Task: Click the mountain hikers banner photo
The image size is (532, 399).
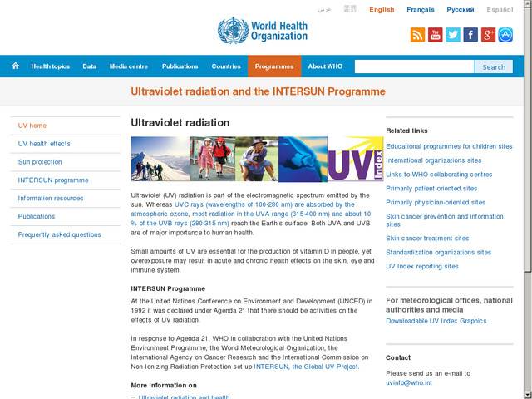Action: [160, 159]
